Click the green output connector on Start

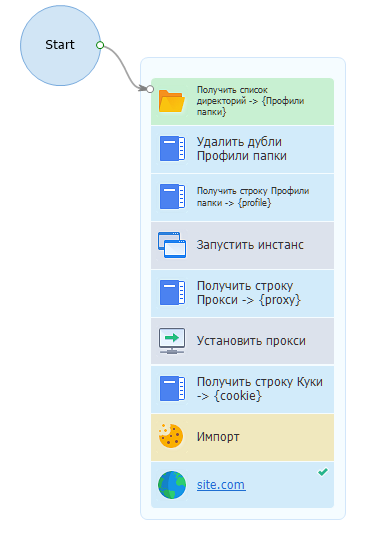100,45
